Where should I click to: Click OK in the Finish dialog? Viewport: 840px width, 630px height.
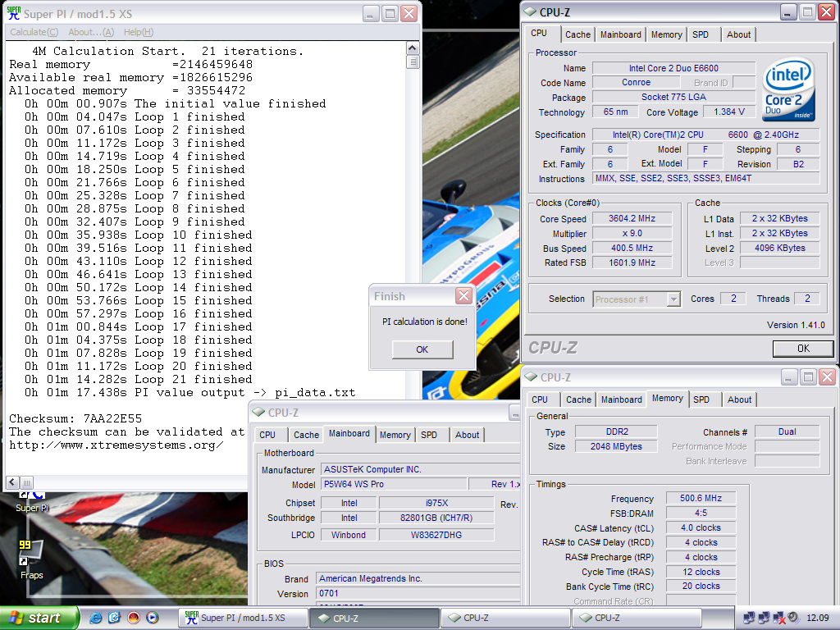(422, 349)
